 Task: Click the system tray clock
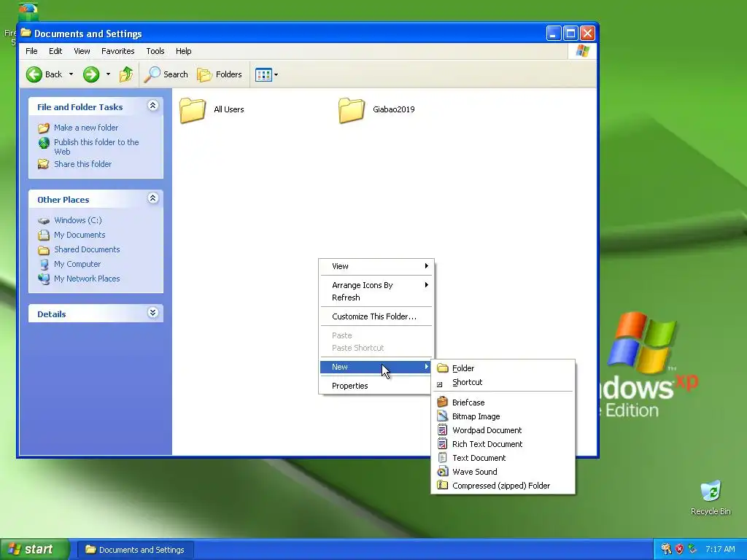[720, 550]
